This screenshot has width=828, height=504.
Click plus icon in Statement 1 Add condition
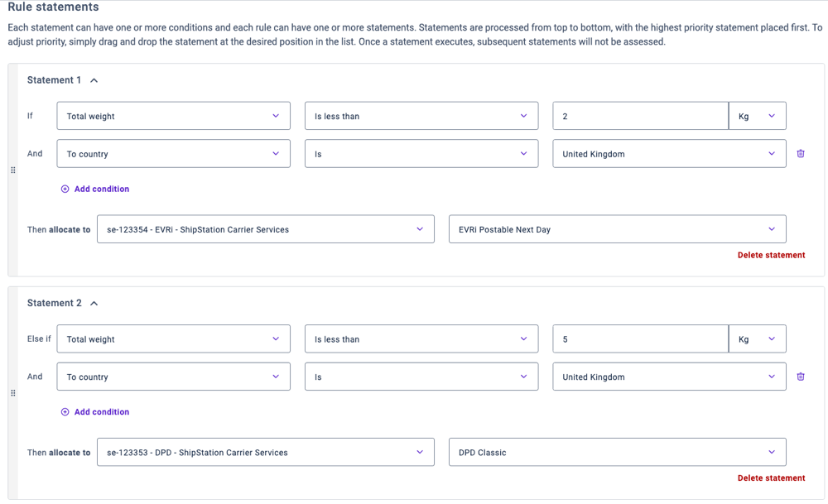65,190
